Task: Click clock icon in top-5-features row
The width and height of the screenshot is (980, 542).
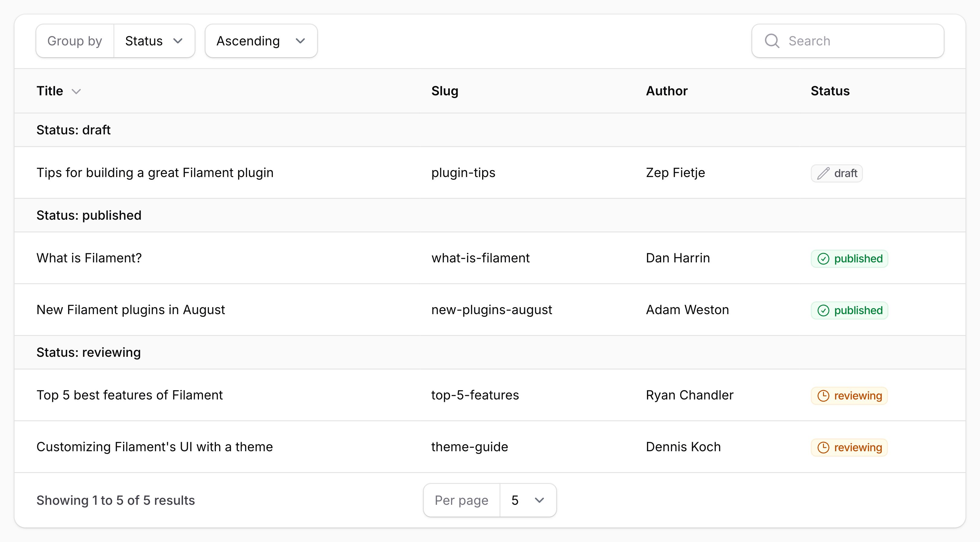Action: click(823, 396)
